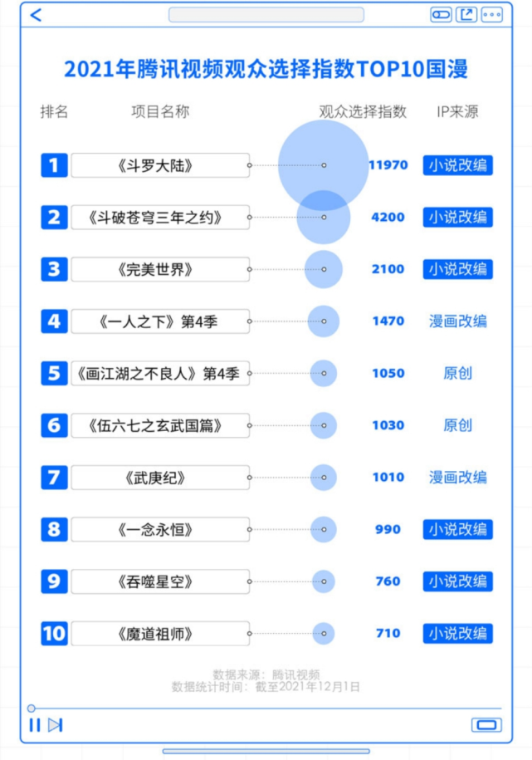Click the progress slider handle
This screenshot has width=532, height=760.
[31, 709]
